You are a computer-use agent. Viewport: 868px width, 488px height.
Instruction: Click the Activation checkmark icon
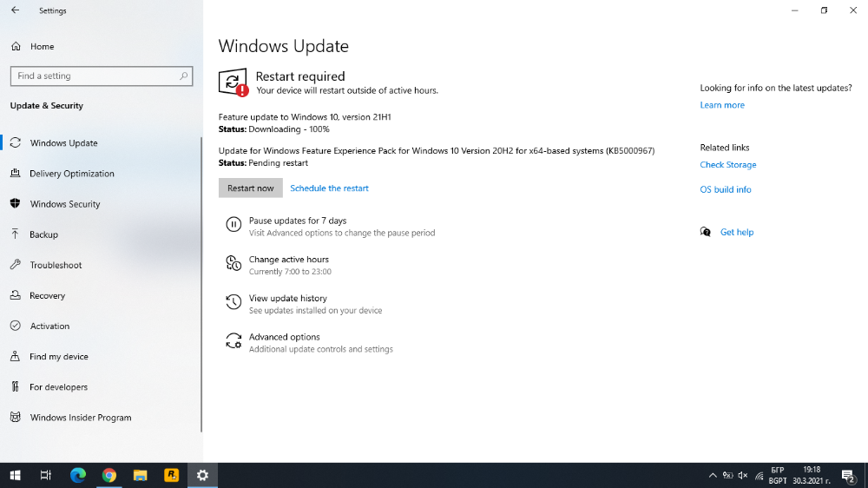click(16, 326)
